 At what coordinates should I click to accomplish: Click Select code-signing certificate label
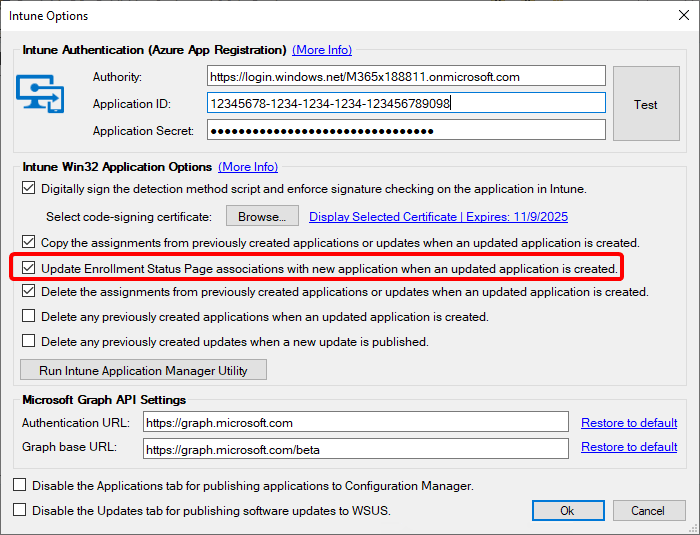(129, 217)
